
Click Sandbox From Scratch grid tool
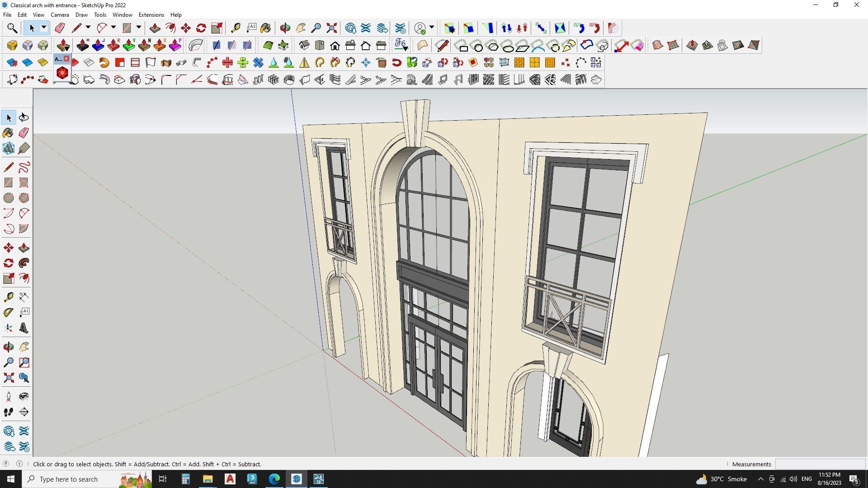pyautogui.click(x=673, y=45)
